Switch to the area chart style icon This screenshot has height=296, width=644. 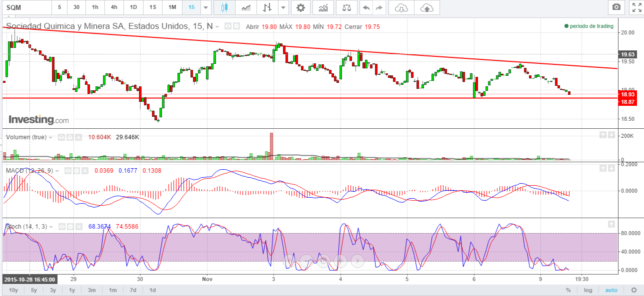click(245, 7)
